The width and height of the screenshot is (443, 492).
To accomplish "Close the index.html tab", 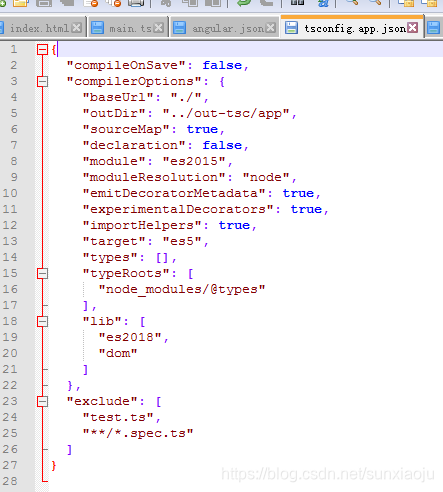I will click(x=77, y=28).
